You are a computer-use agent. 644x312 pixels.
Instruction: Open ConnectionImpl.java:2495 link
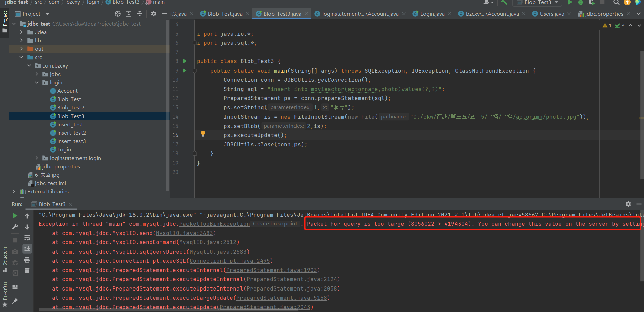(x=230, y=261)
